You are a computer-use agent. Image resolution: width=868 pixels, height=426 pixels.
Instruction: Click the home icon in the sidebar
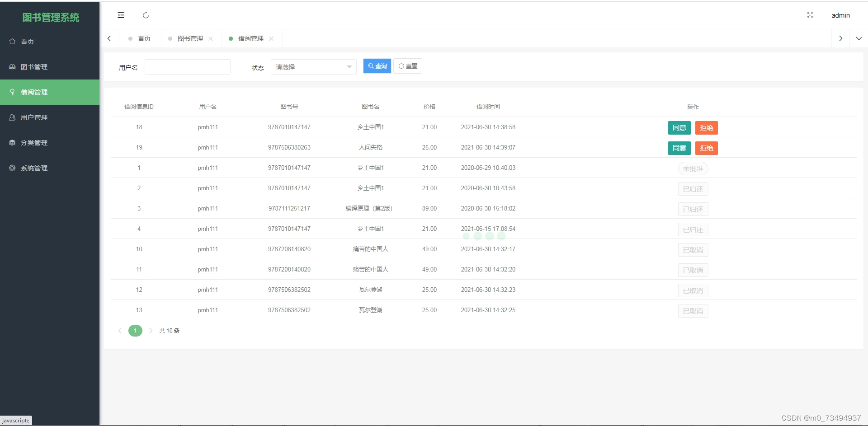coord(12,41)
